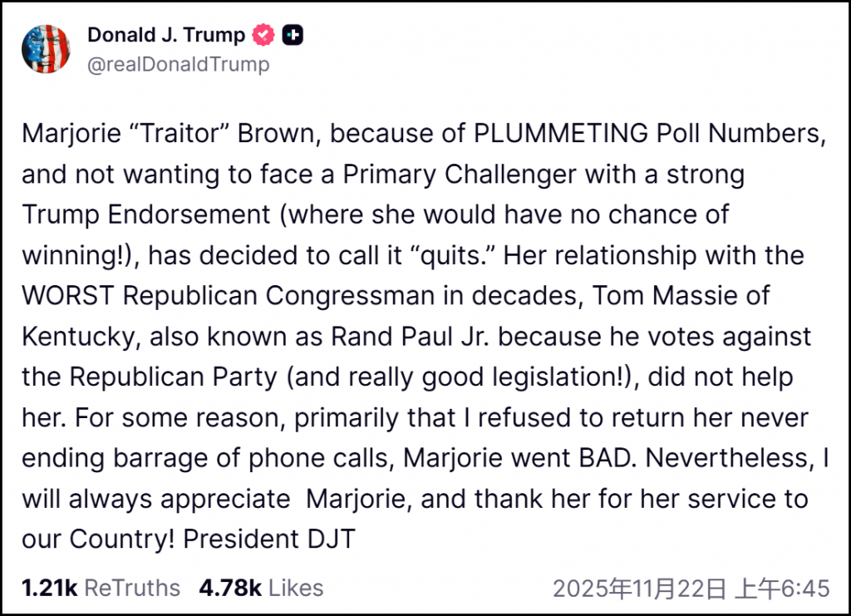The height and width of the screenshot is (616, 851).
Task: Click the President DJT signature
Action: pos(269,539)
